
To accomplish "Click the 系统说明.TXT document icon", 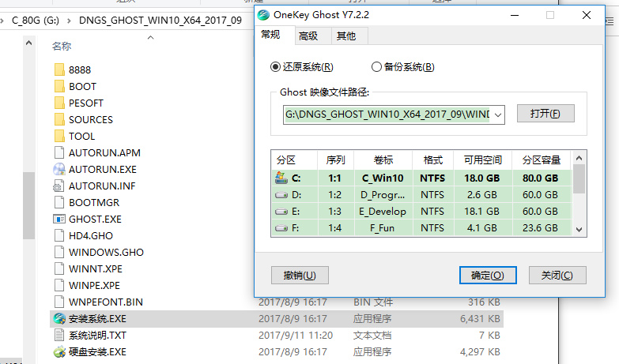I will click(59, 336).
